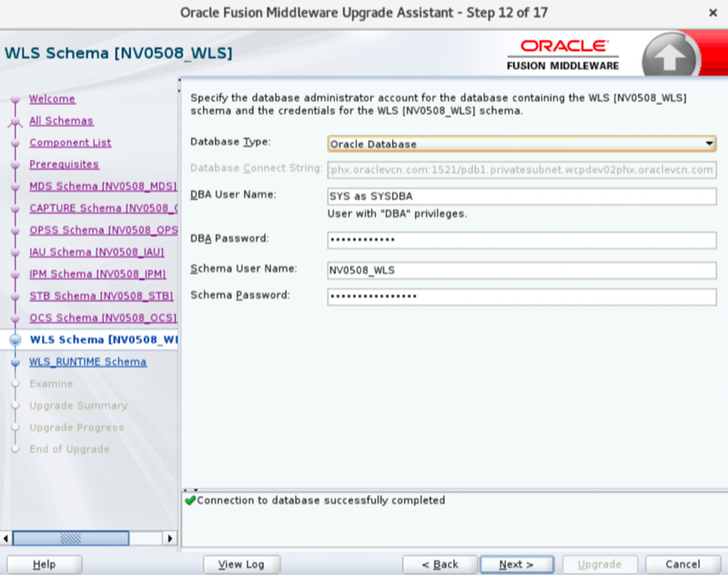
Task: Close the Upgrade Assistant window
Action: (713, 13)
